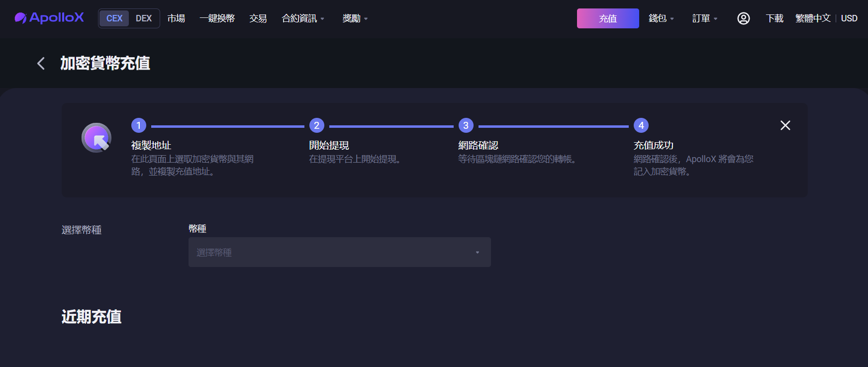The image size is (868, 367).
Task: Open the 選擇幣種 coin dropdown
Action: [340, 252]
